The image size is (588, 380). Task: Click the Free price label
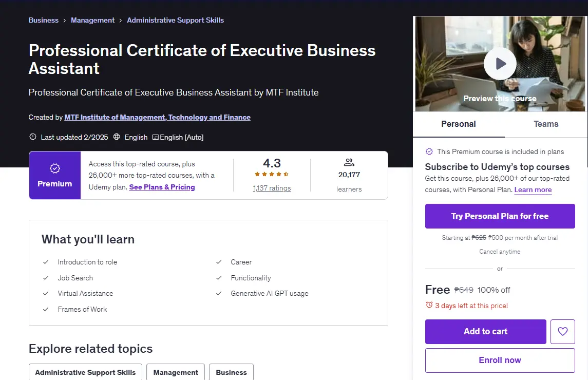[x=437, y=290]
